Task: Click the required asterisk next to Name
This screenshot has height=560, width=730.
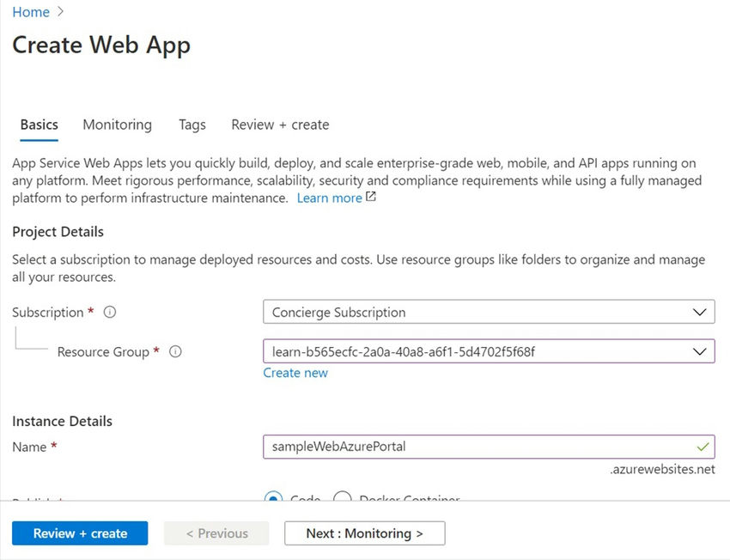Action: tap(52, 446)
